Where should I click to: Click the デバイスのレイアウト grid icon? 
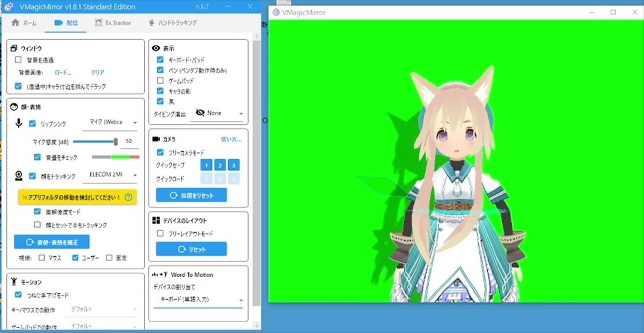(156, 220)
